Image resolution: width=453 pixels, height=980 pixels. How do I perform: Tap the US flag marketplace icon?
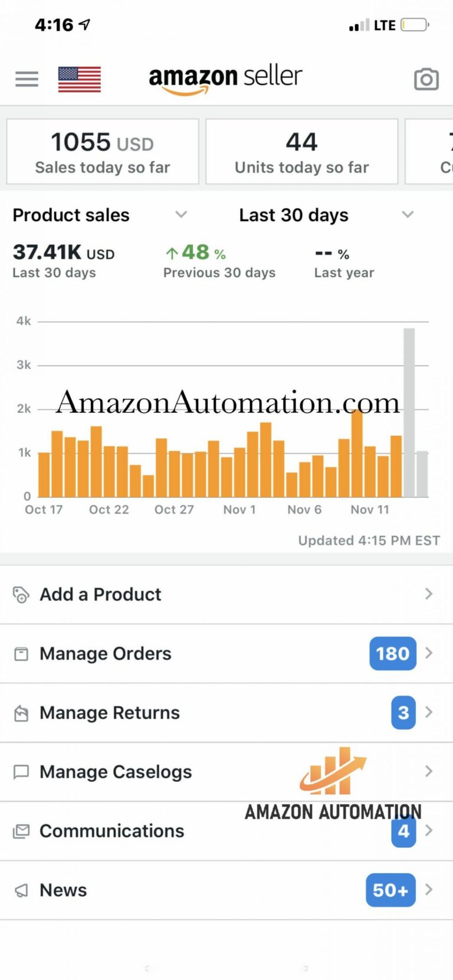(80, 79)
